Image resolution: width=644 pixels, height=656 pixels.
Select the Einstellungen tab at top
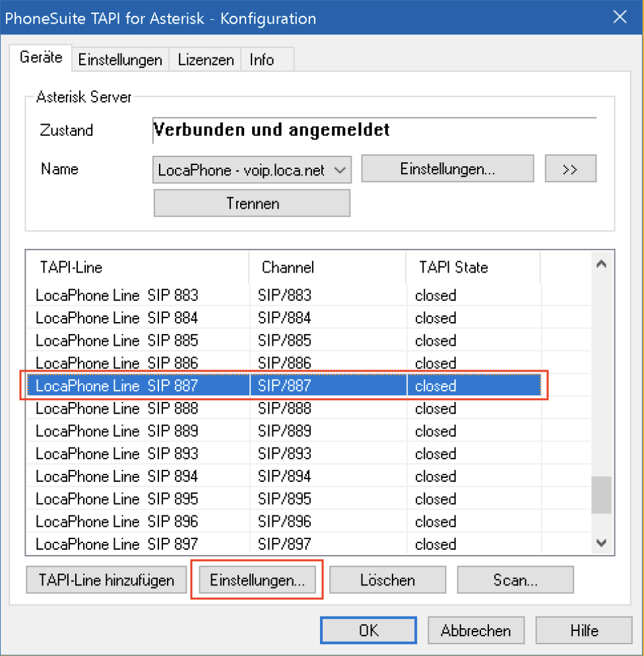(x=120, y=60)
